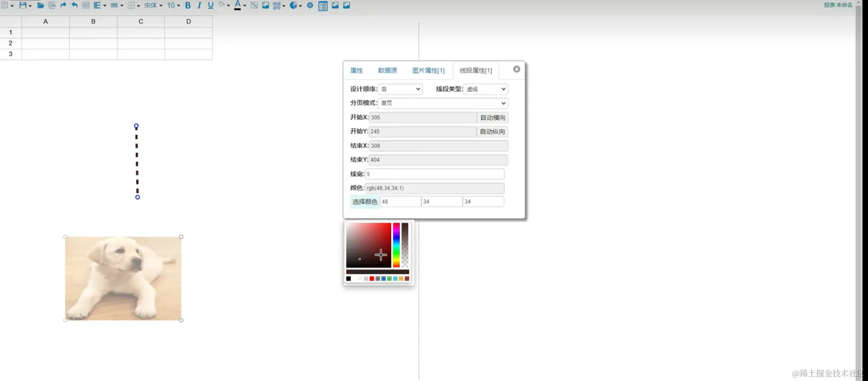Click the highlighted property panel list icon
This screenshot has height=381, width=868.
click(323, 6)
